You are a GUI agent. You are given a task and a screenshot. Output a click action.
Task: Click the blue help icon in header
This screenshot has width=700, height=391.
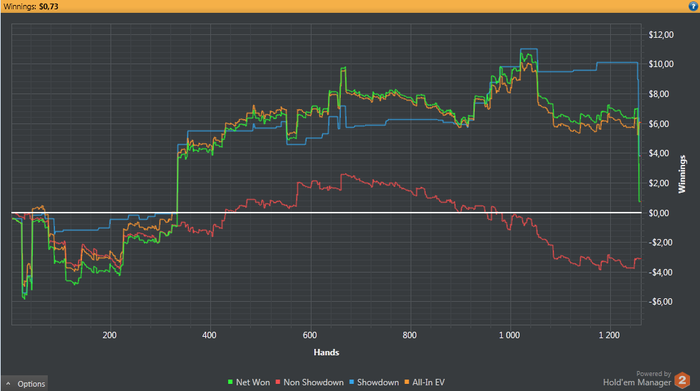click(693, 6)
